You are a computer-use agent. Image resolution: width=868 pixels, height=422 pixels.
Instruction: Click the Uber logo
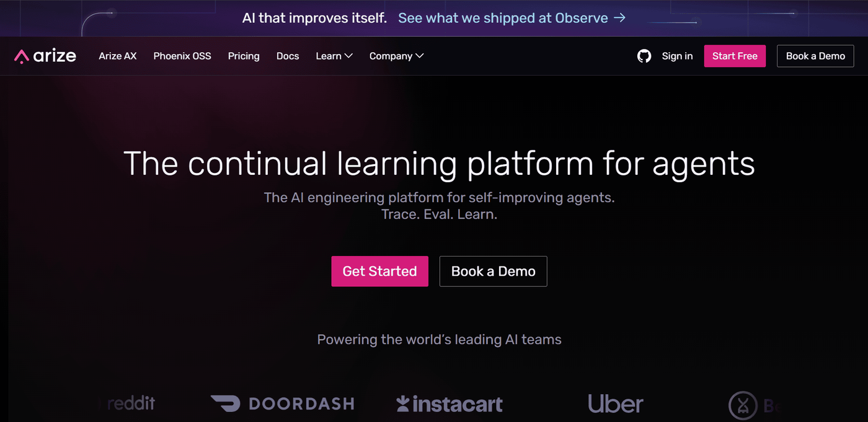[x=616, y=404]
